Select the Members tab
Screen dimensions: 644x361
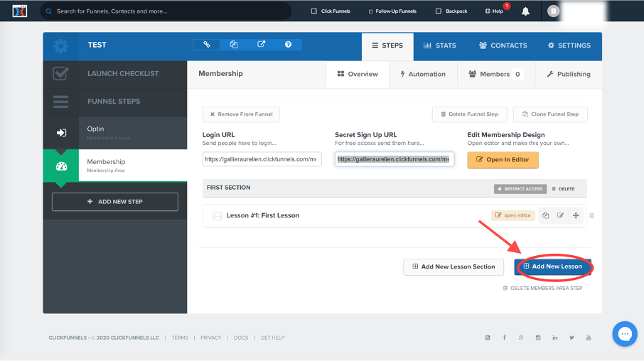tap(496, 74)
